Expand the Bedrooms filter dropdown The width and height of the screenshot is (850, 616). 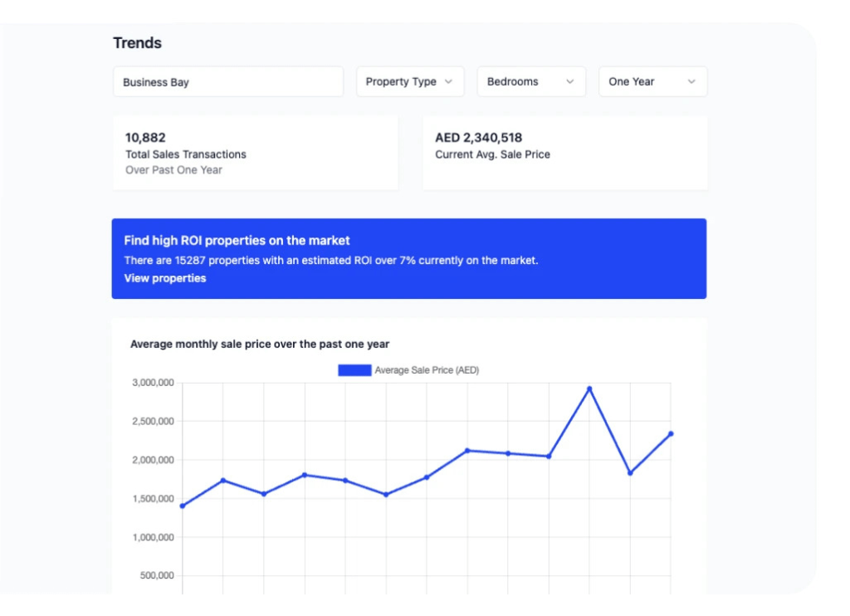[531, 81]
